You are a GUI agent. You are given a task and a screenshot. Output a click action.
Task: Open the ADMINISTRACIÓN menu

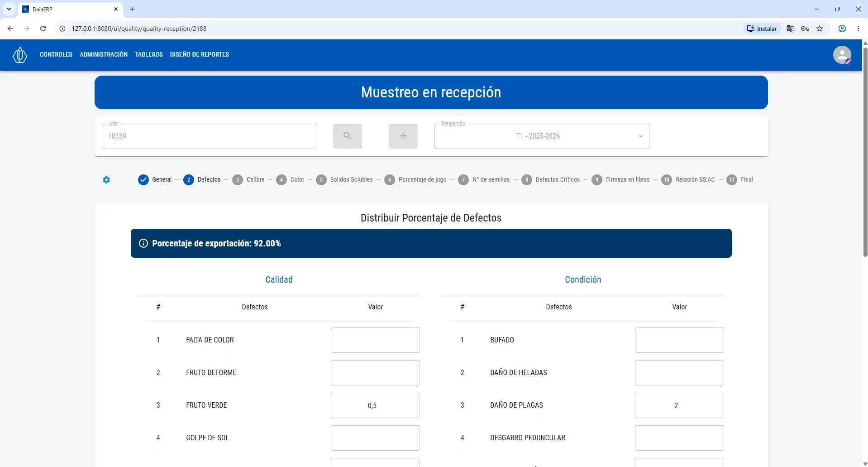[x=104, y=54]
